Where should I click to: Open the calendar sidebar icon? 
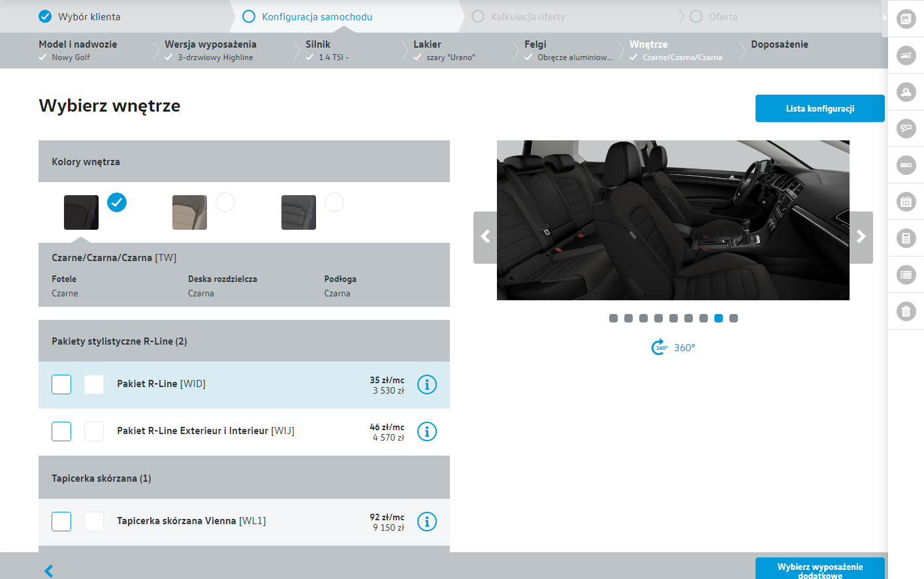pyautogui.click(x=906, y=202)
